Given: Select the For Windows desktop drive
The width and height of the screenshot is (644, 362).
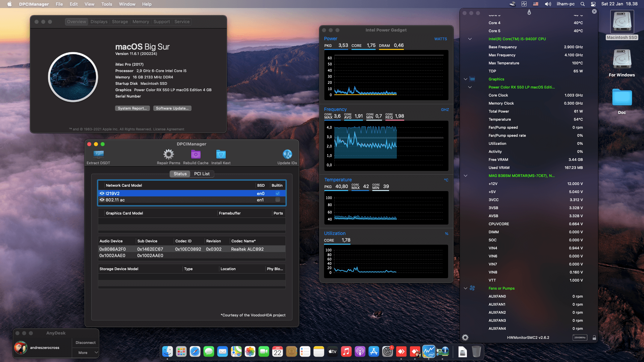Looking at the screenshot, I should (x=622, y=63).
